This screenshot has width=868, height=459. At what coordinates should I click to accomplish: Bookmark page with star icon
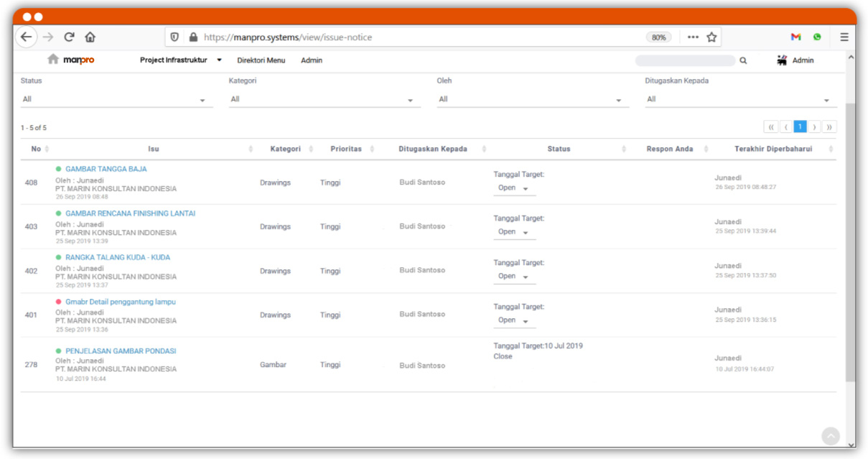(711, 37)
